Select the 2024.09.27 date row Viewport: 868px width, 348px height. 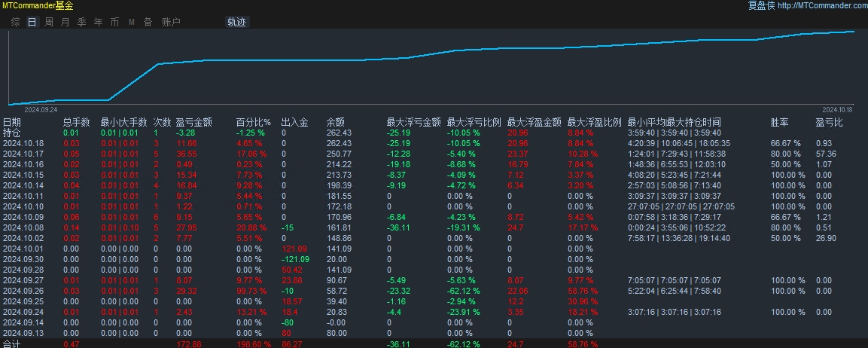click(434, 280)
